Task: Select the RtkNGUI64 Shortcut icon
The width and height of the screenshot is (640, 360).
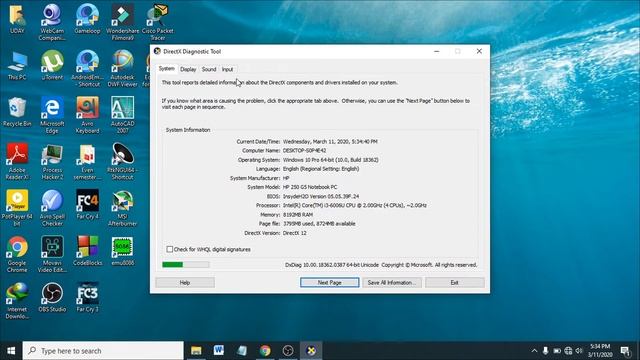Action: (x=122, y=162)
